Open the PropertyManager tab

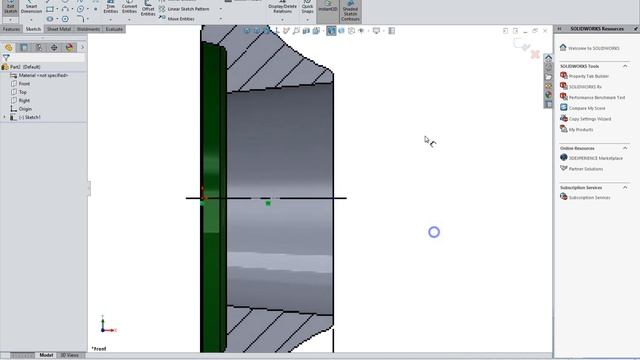point(24,47)
